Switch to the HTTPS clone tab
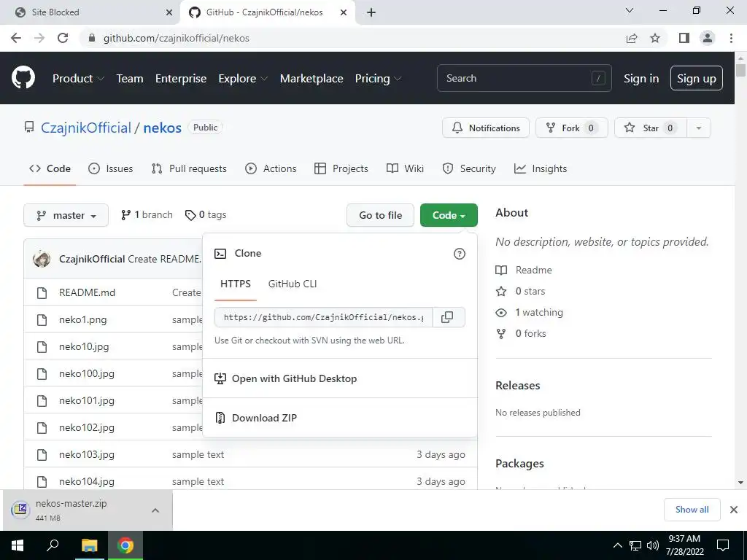 (236, 284)
